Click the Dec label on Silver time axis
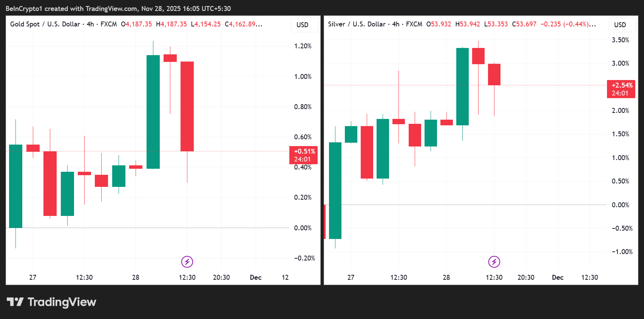This screenshot has height=319, width=644. point(558,277)
